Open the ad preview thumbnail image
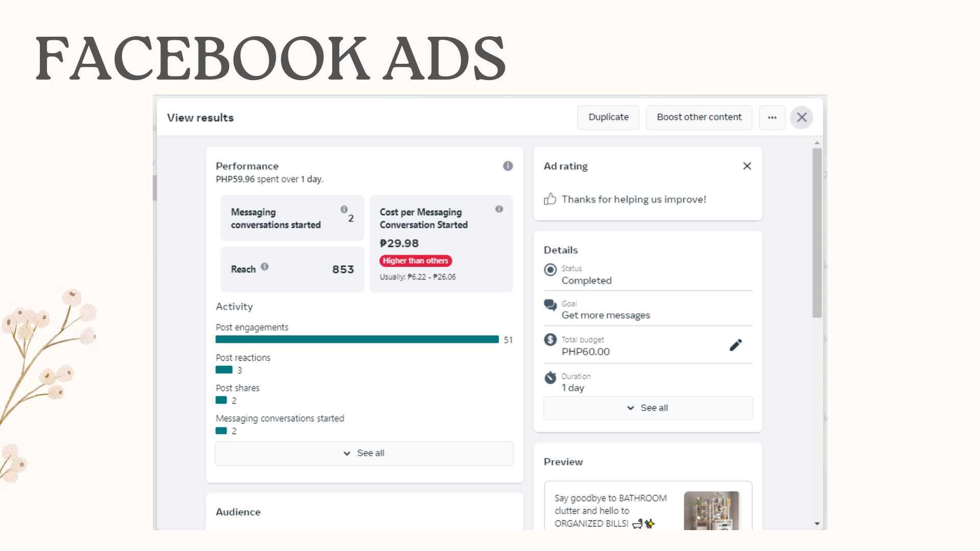The image size is (980, 551). (712, 510)
